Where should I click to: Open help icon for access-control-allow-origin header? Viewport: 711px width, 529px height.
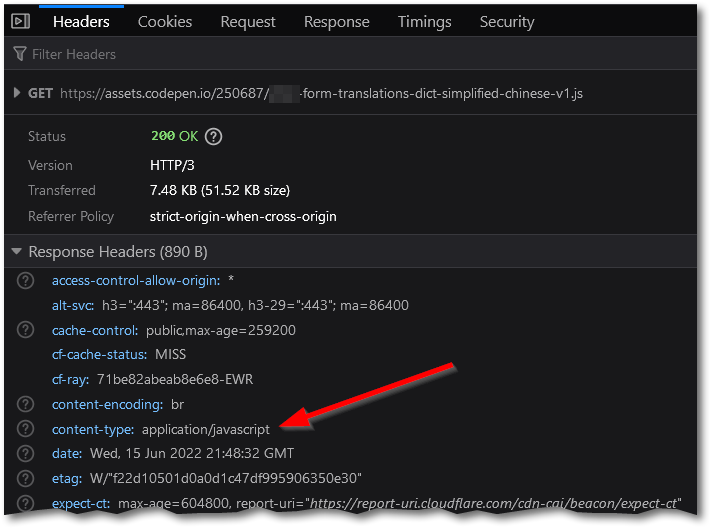(25, 281)
